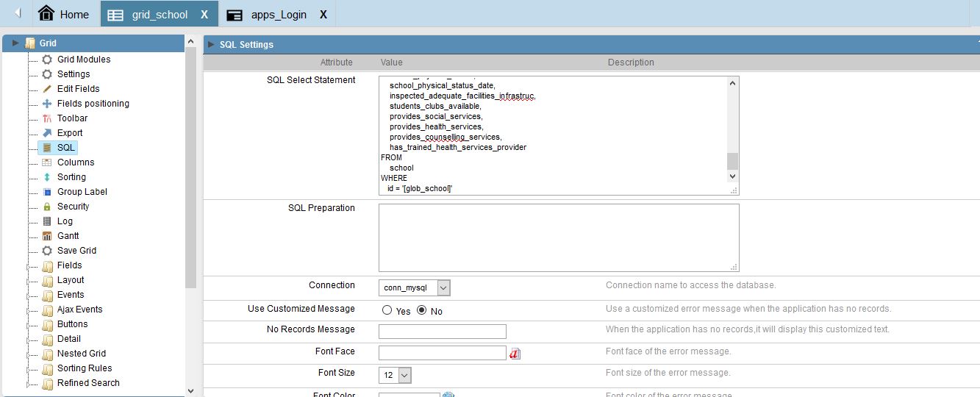The width and height of the screenshot is (980, 397).
Task: Open the Grid Modules tree item
Action: (84, 60)
